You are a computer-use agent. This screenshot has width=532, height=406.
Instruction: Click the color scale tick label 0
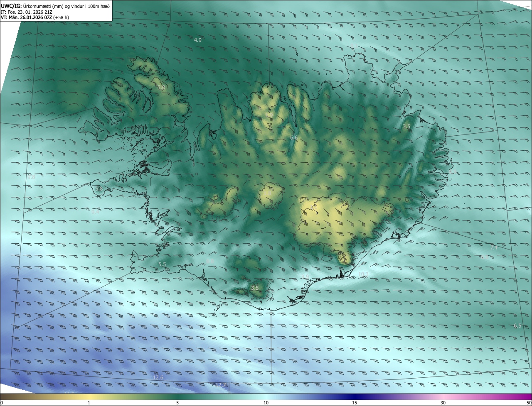point(2,403)
